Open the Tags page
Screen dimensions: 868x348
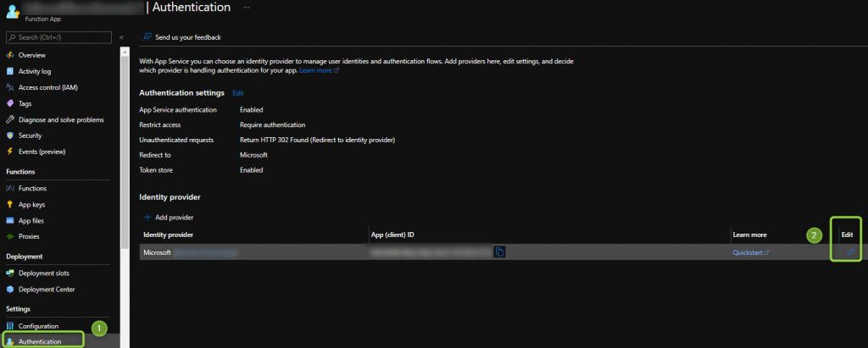click(25, 103)
